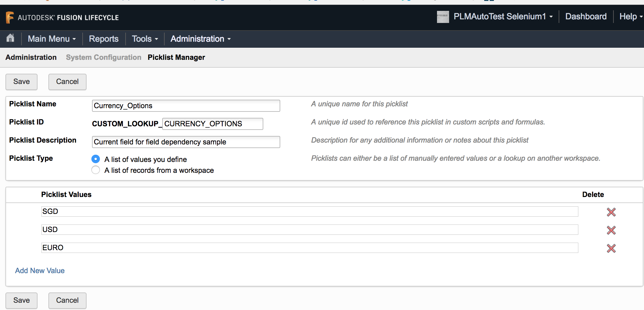644x310 pixels.
Task: Open the Tools dropdown
Action: (x=144, y=39)
